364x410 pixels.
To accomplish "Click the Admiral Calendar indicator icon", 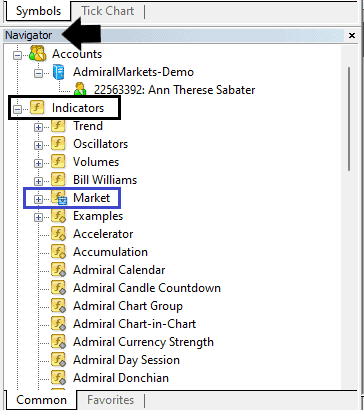I will (58, 270).
